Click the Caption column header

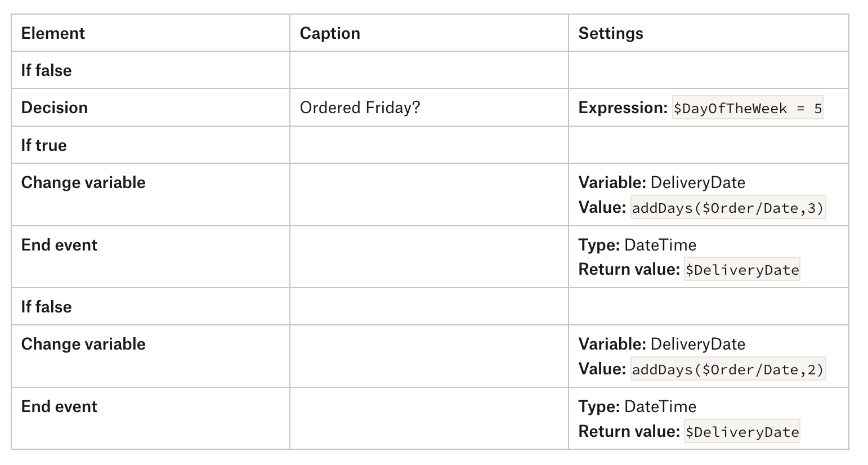click(330, 33)
